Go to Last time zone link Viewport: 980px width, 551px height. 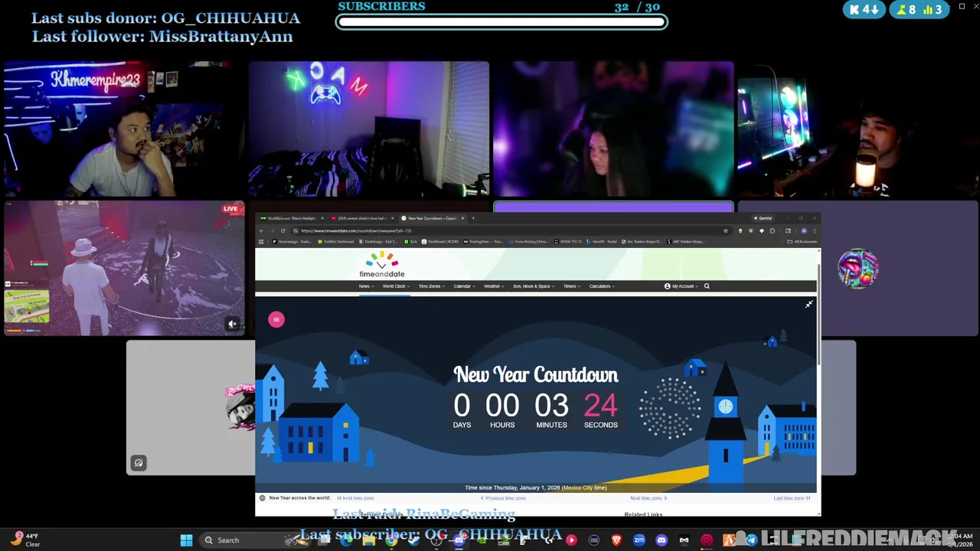792,498
